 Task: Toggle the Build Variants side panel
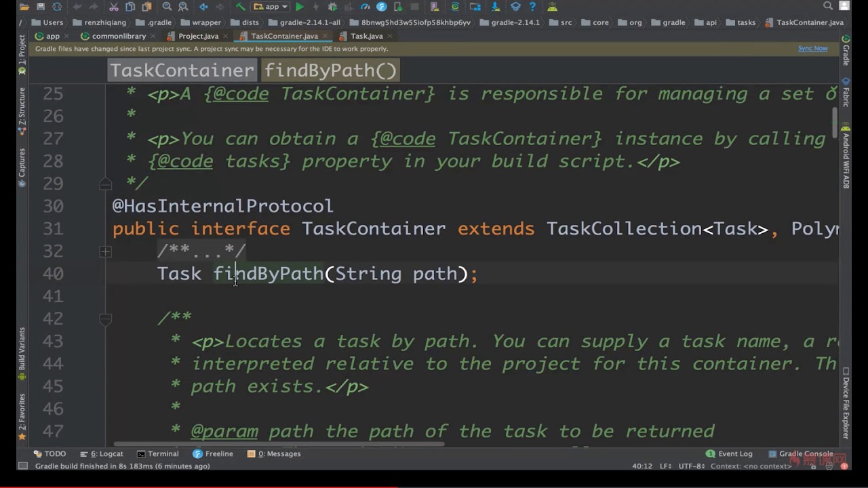point(22,354)
